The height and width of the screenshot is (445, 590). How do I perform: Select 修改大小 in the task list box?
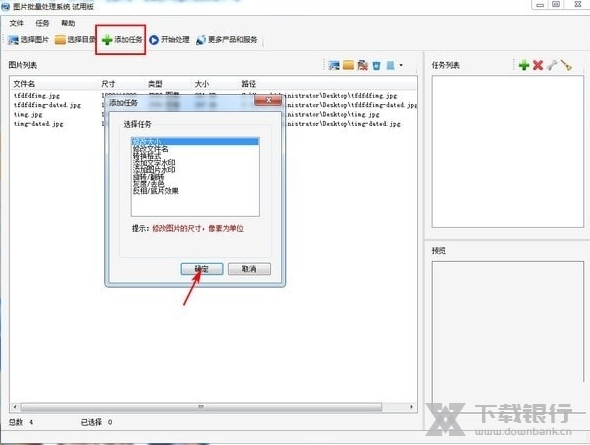pyautogui.click(x=195, y=141)
